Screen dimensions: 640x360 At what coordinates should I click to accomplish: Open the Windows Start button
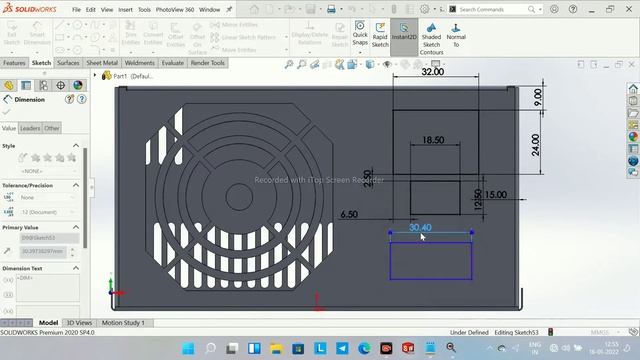pyautogui.click(x=188, y=348)
